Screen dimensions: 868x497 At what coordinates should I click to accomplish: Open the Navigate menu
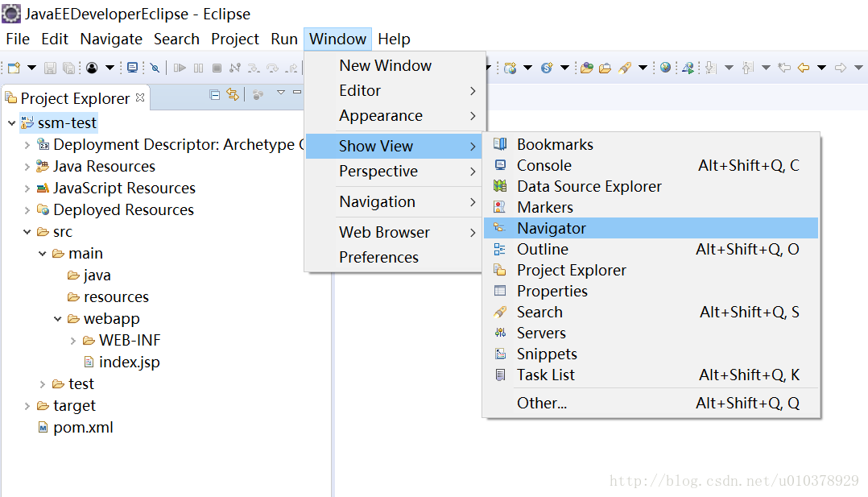(111, 39)
